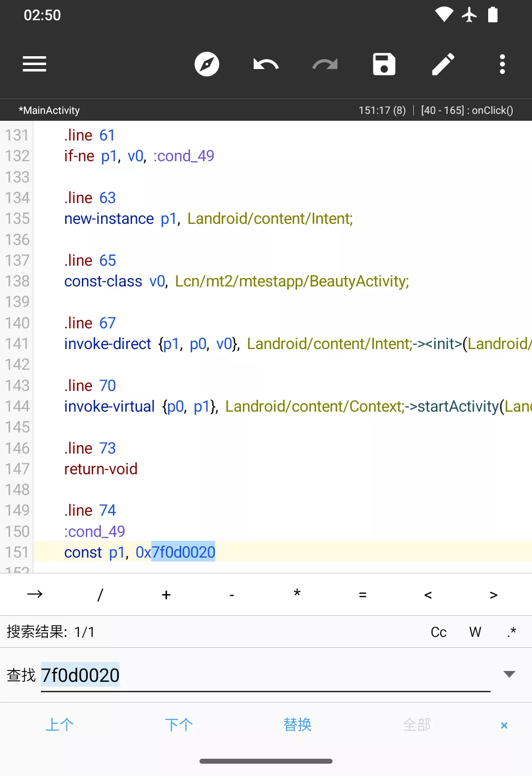
Task: Tap the compass navigation icon
Action: point(207,64)
